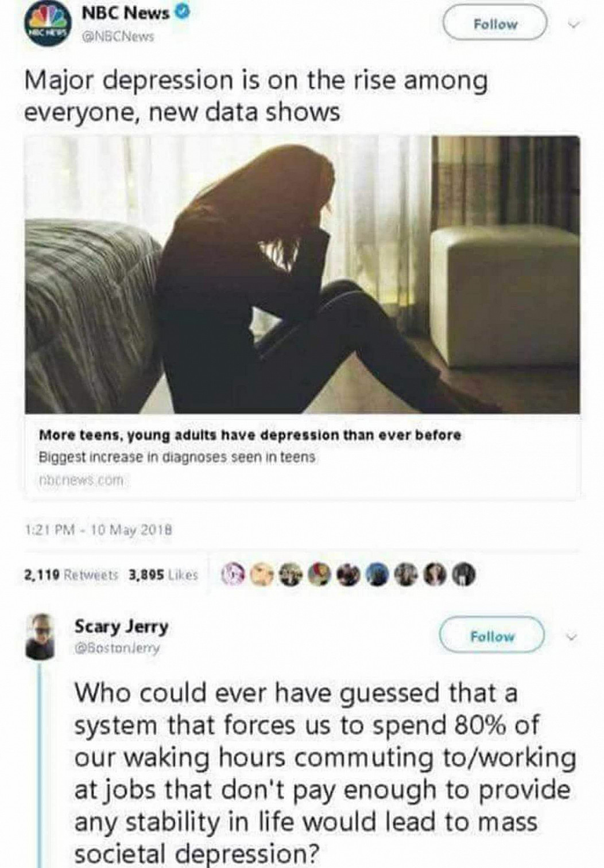The image size is (604, 868).
Task: Open the @BostonJerry handle
Action: coord(117,648)
